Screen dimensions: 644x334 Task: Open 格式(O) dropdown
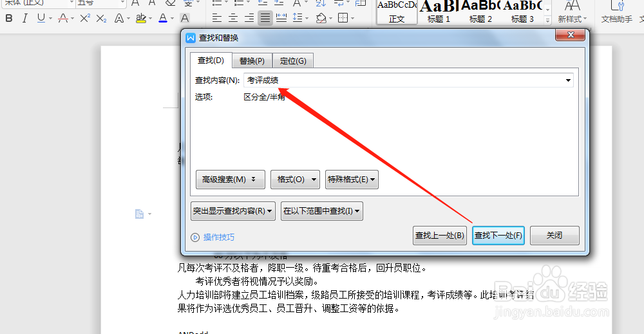295,180
